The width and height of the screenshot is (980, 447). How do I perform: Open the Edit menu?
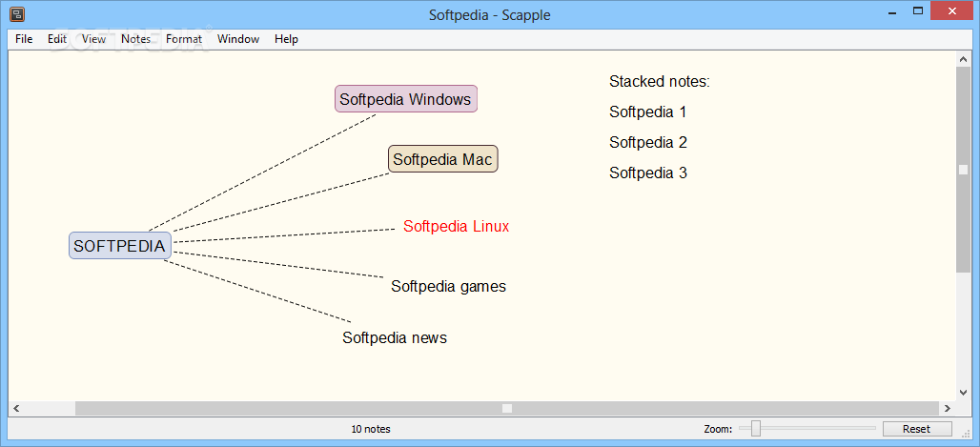pos(57,39)
